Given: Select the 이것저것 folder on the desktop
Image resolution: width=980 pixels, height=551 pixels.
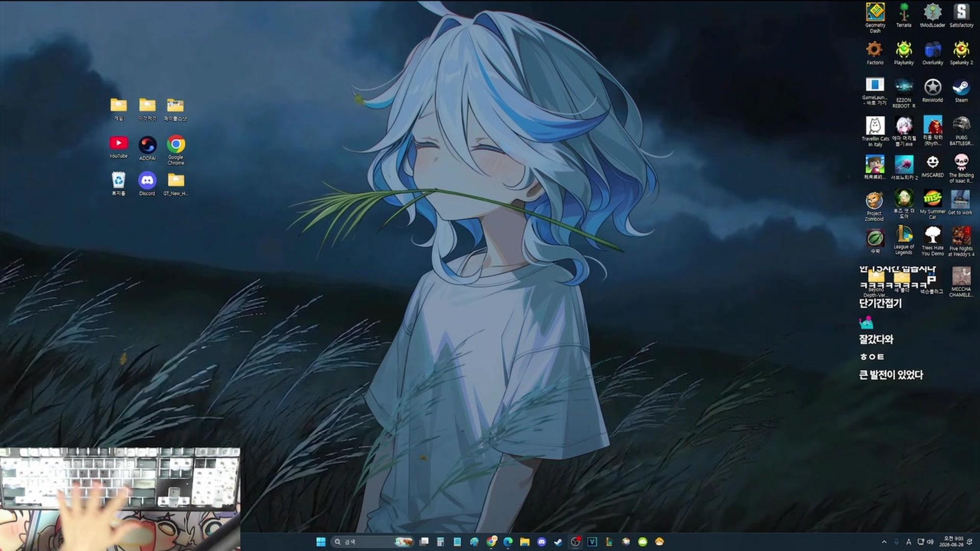Looking at the screenshot, I should pos(147,109).
